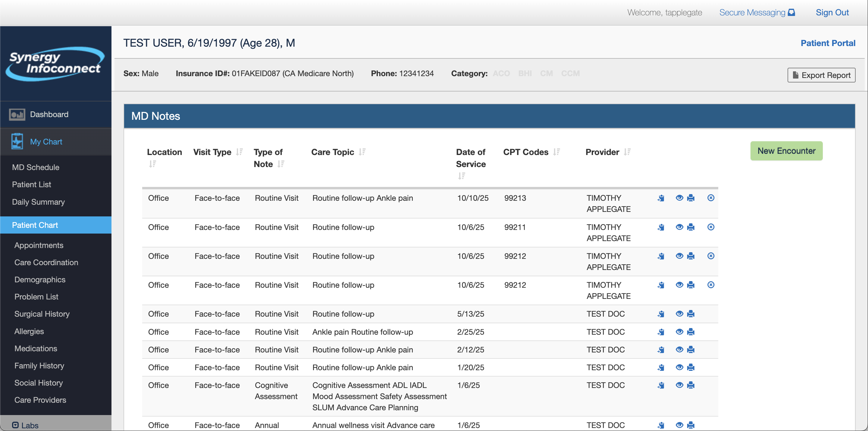868x431 pixels.
Task: View the 2/12/25 note via the eye icon
Action: tap(679, 349)
